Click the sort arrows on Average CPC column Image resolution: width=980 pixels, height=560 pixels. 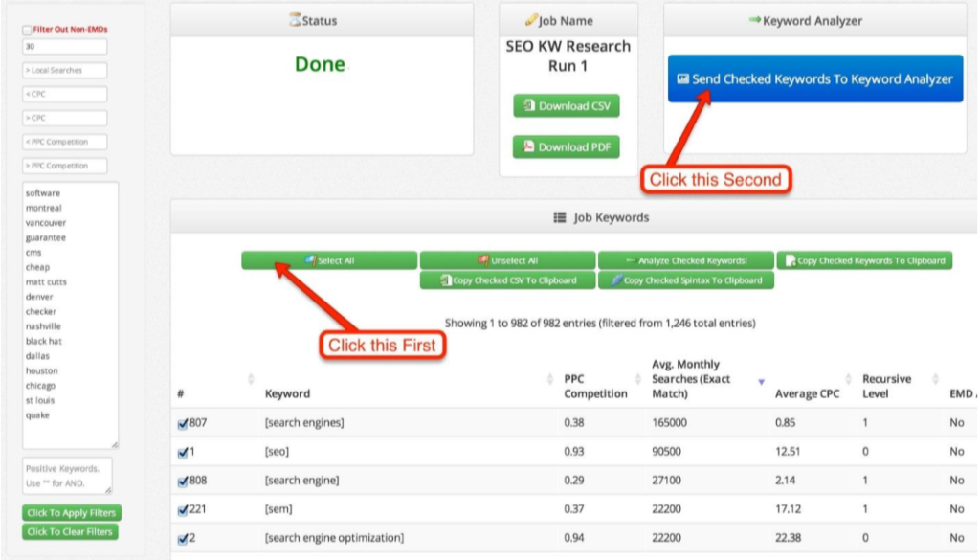(848, 380)
